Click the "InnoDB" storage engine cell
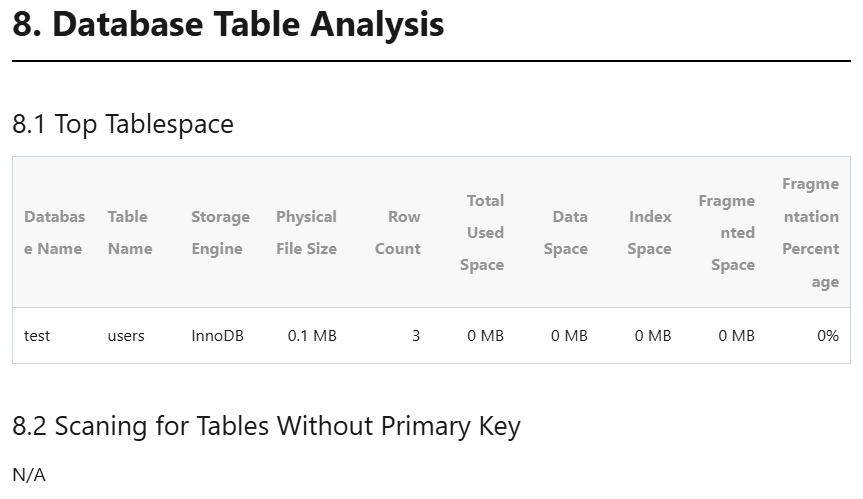Screen dimensions: 863x499 tap(218, 336)
